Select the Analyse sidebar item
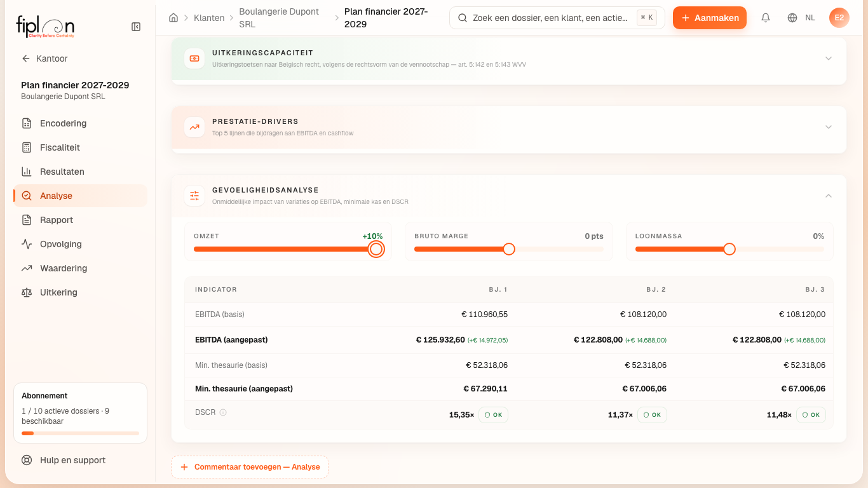This screenshot has width=868, height=488. [80, 196]
